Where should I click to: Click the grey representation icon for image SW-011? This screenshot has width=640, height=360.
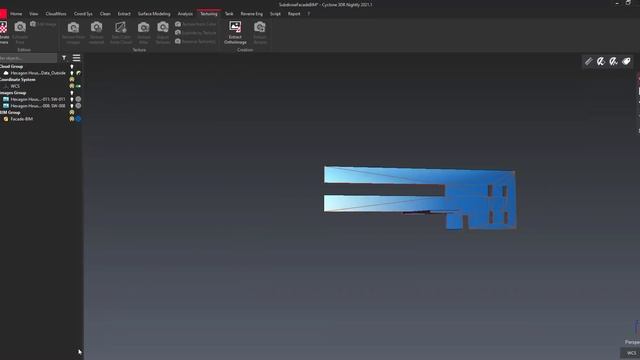pos(78,99)
